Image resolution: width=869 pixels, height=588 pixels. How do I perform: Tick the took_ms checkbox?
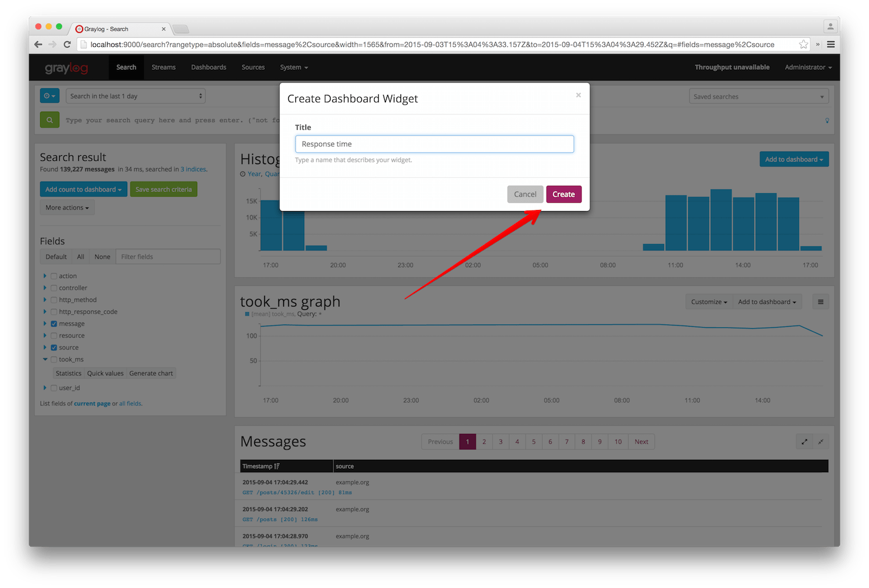pyautogui.click(x=54, y=360)
